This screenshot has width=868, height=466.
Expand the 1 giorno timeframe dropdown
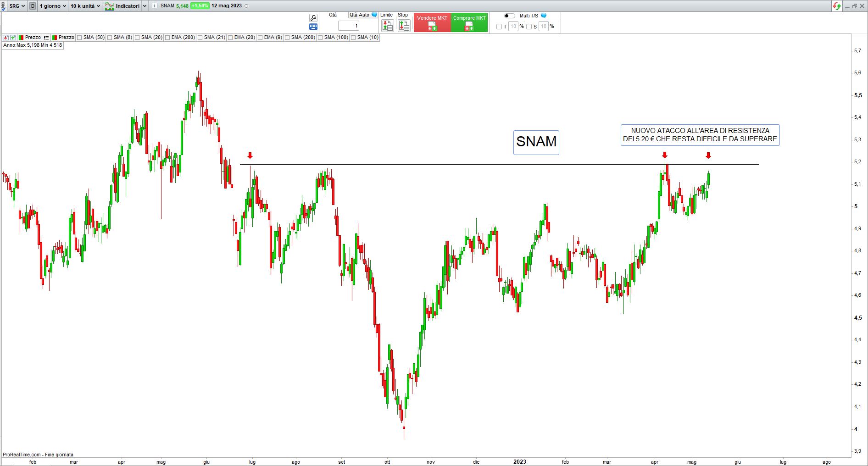pyautogui.click(x=53, y=6)
